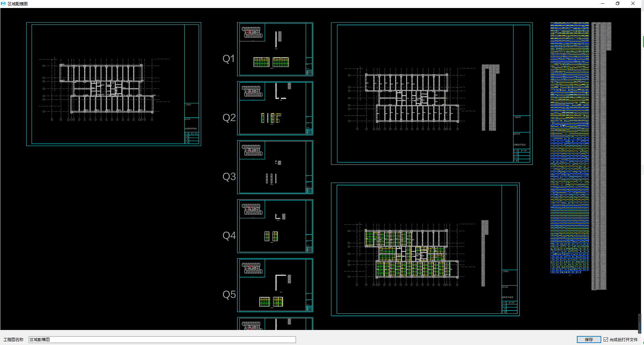
Task: Click the 区域配模图 app icon in title bar
Action: point(3,4)
